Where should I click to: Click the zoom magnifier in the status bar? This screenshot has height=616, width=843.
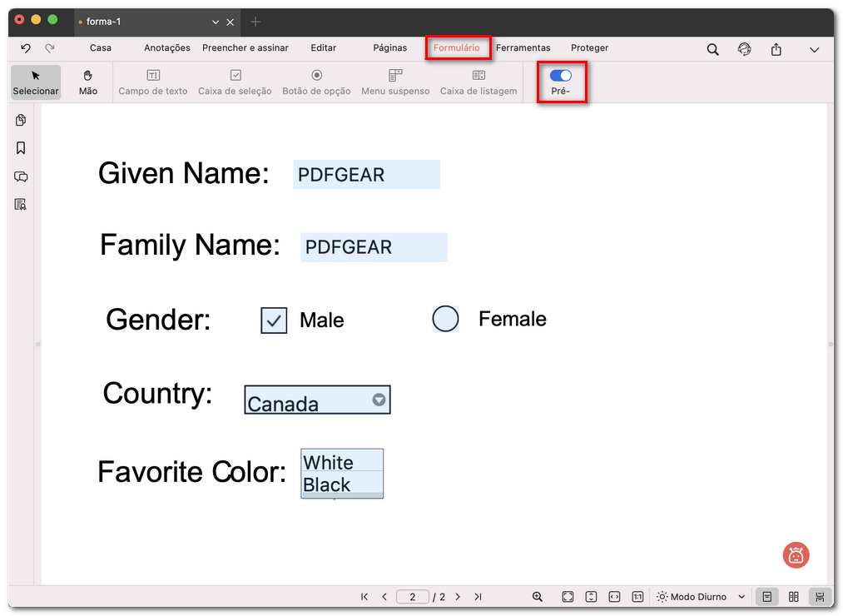[537, 597]
